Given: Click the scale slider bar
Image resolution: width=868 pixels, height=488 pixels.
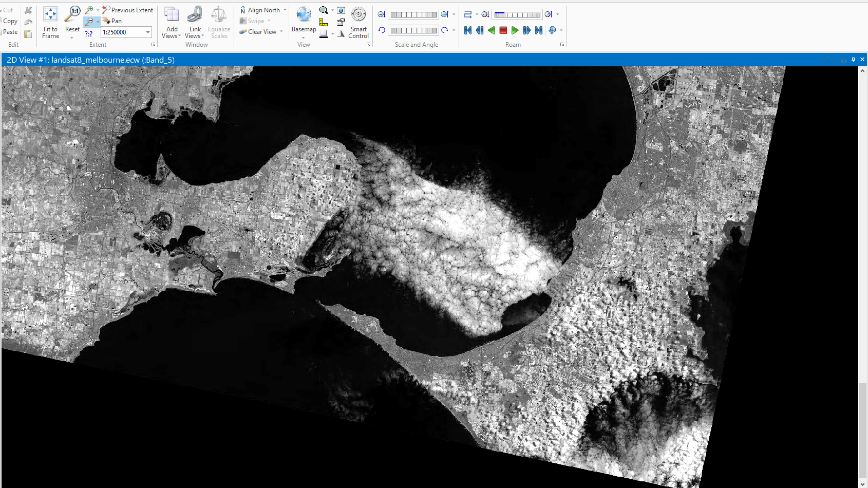Looking at the screenshot, I should (x=413, y=14).
